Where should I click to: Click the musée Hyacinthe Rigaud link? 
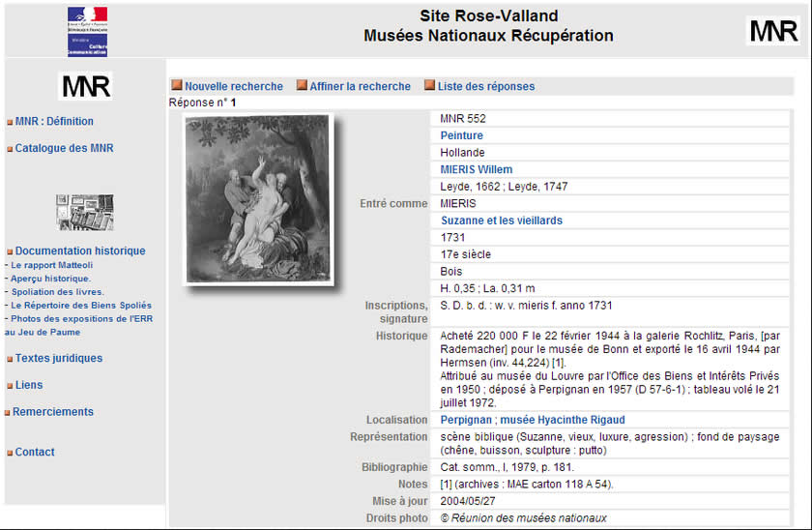[563, 420]
